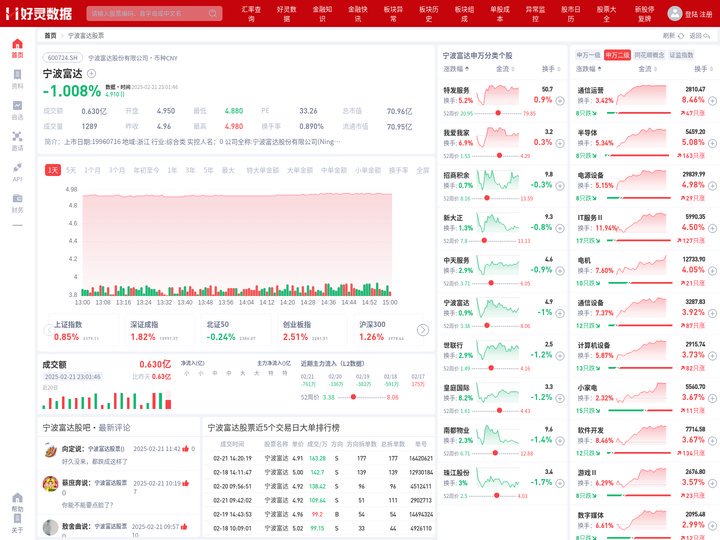Add 通信运营 sector with its plus icon
The height and width of the screenshot is (540, 720).
pos(712,101)
